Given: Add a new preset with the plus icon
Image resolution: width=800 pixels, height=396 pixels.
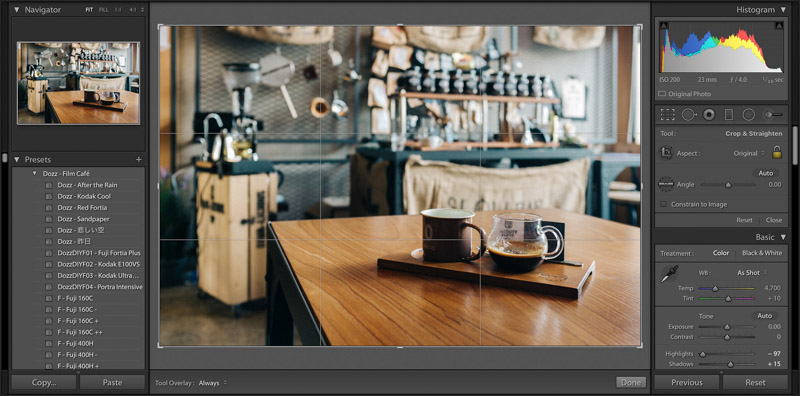Looking at the screenshot, I should click(x=138, y=160).
